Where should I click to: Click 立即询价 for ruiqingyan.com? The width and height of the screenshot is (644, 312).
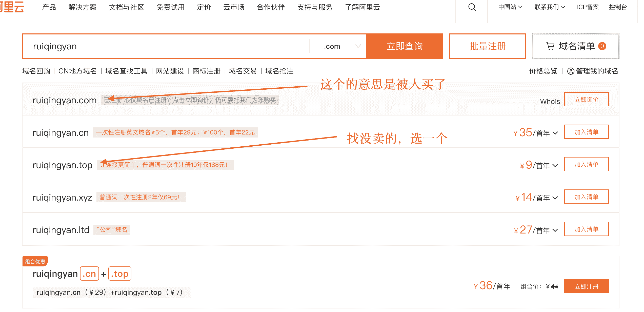[x=586, y=100]
